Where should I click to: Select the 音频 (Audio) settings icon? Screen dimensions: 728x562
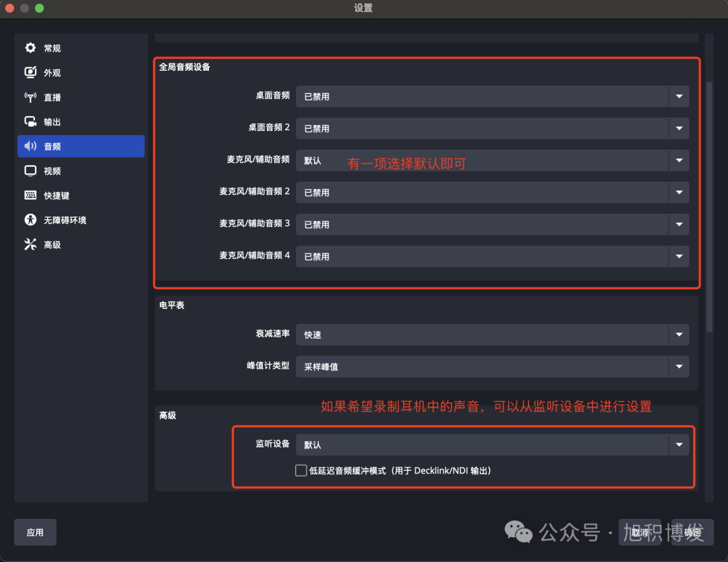(x=31, y=146)
